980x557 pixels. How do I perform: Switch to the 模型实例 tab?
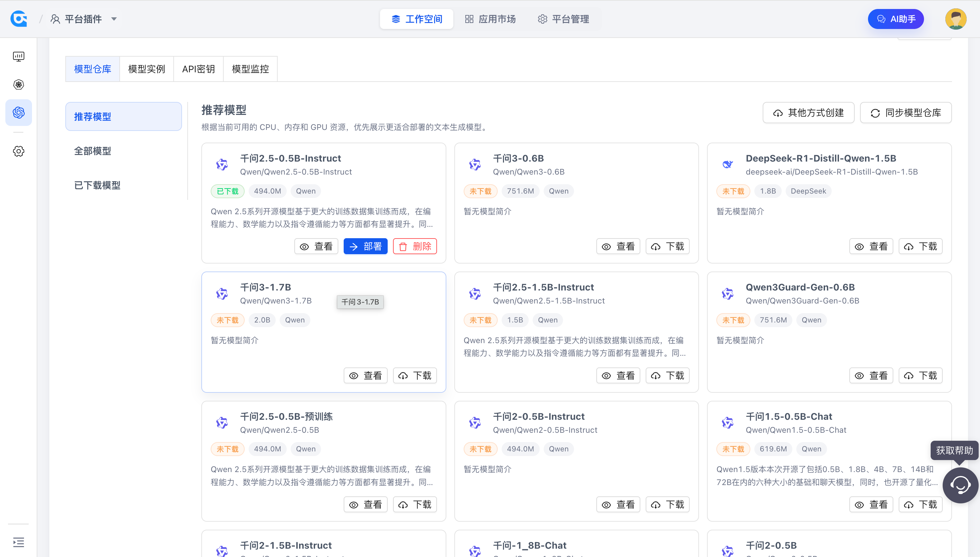pos(147,69)
